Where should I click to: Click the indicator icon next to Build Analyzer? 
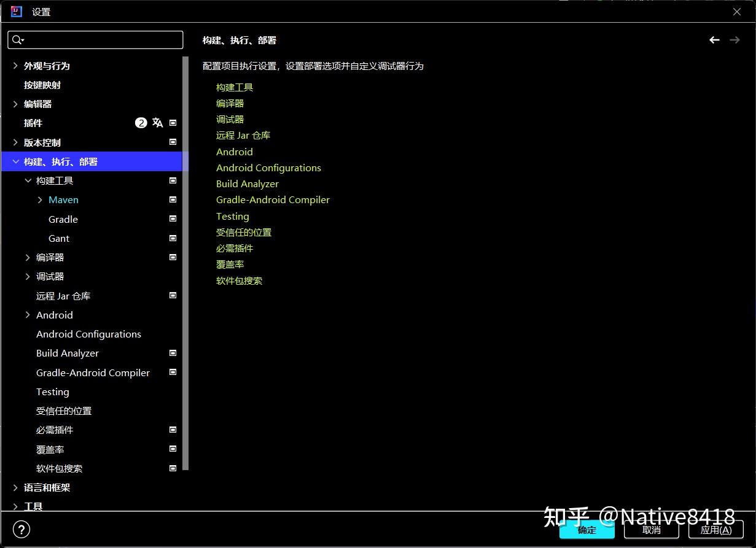(x=173, y=353)
